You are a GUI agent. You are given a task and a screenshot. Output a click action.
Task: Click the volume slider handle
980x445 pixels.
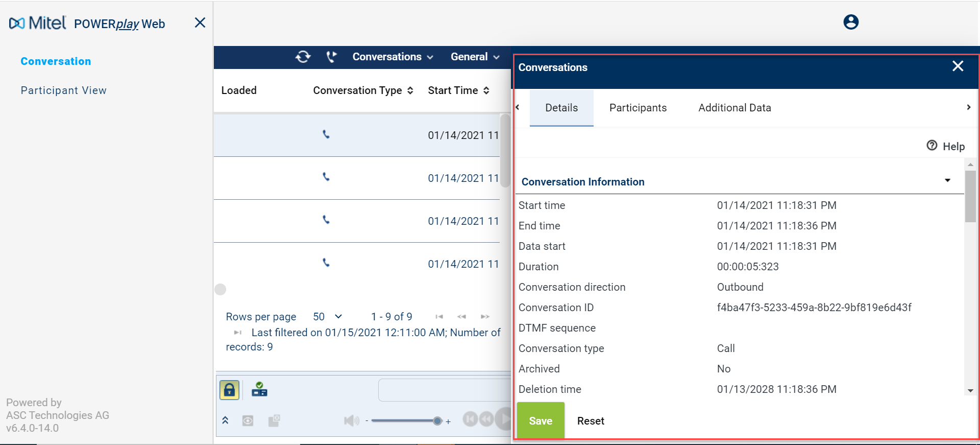pyautogui.click(x=437, y=421)
